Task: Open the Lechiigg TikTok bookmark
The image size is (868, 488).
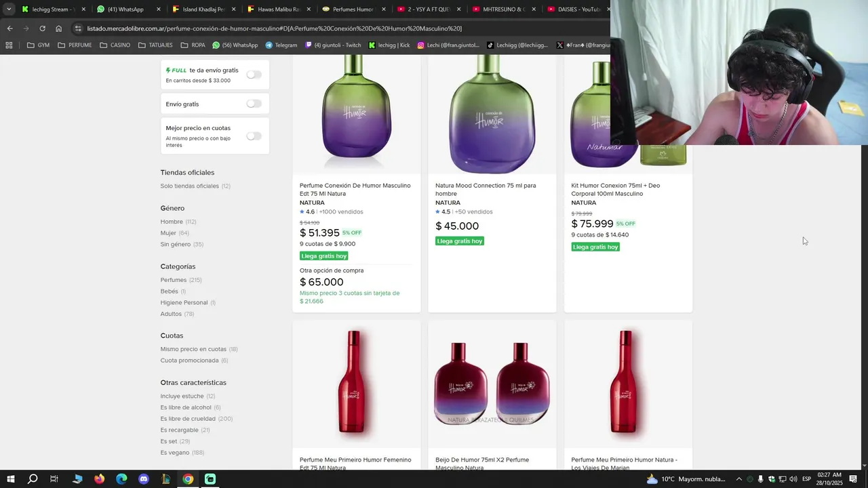Action: pyautogui.click(x=517, y=45)
